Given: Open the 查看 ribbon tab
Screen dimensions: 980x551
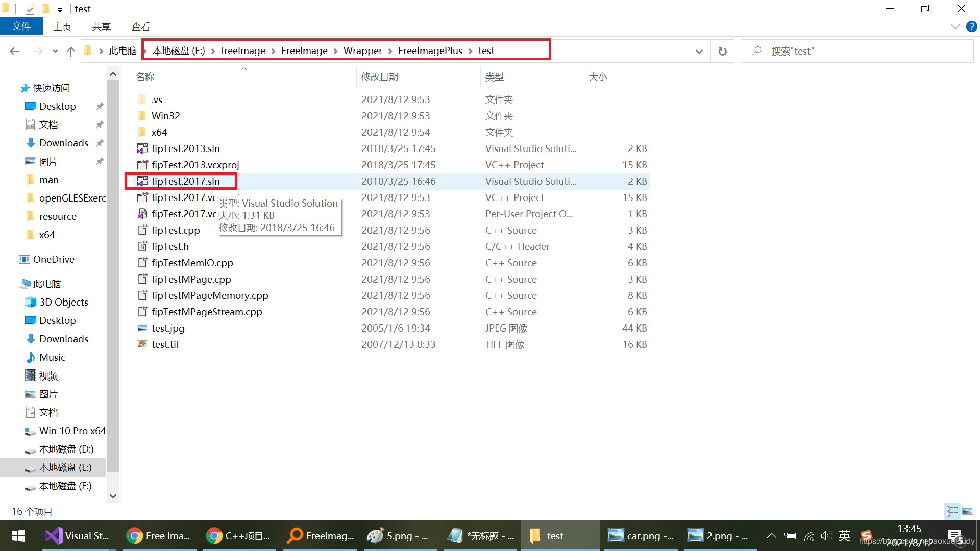Looking at the screenshot, I should [x=140, y=27].
